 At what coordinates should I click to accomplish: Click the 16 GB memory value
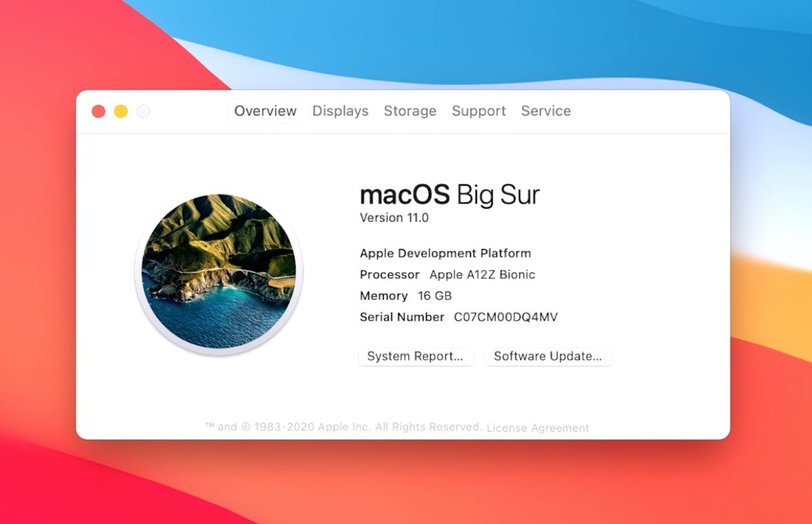pos(434,296)
